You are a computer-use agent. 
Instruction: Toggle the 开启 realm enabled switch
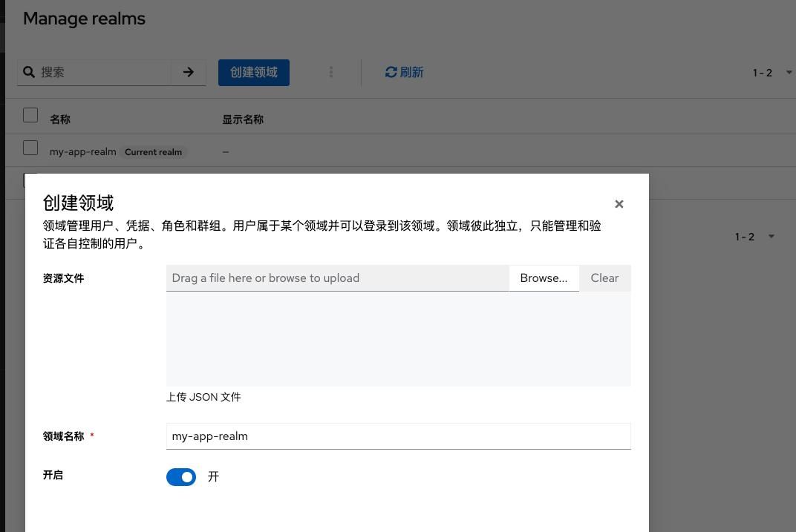181,477
